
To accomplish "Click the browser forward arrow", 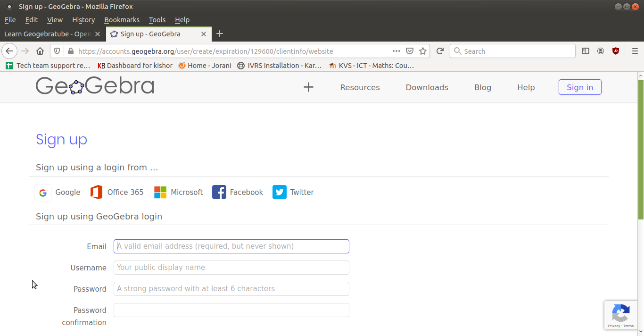I will coord(25,51).
